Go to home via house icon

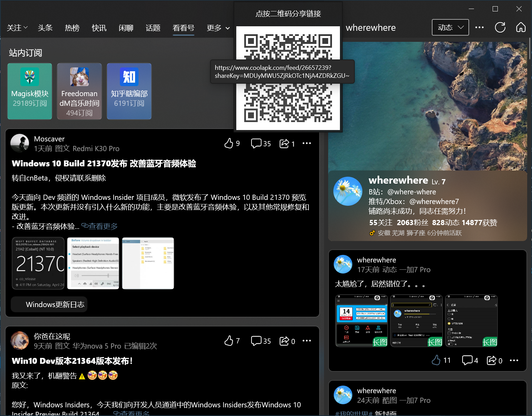(521, 27)
